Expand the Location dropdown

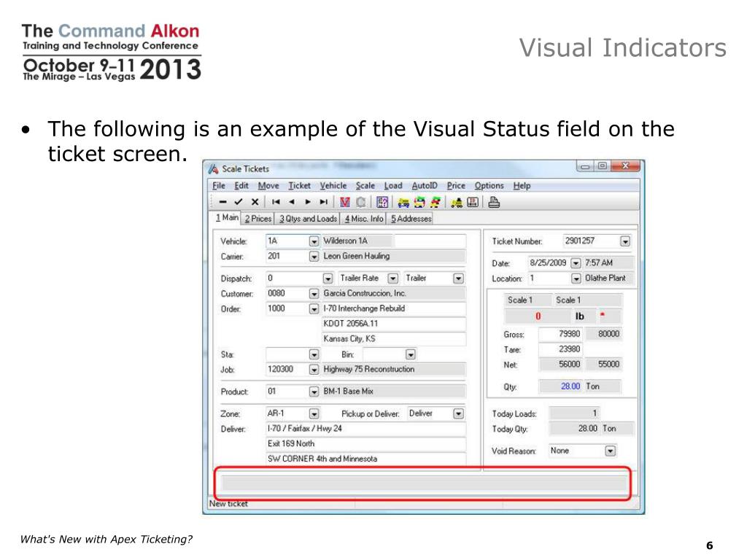tap(576, 279)
